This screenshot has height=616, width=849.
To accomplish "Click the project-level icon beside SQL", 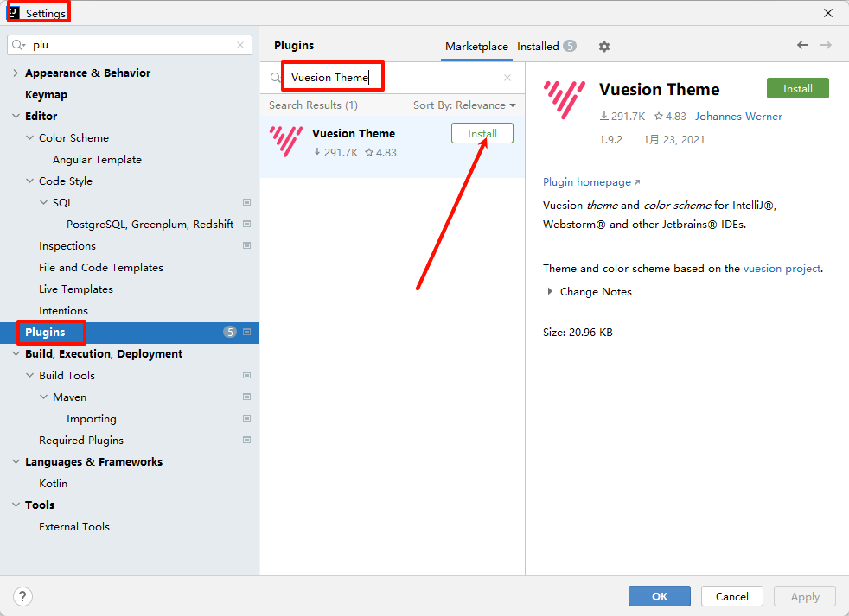I will (x=247, y=202).
